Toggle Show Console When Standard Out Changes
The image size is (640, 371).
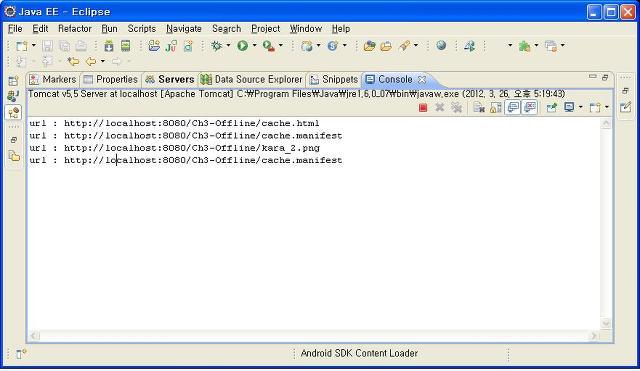[x=513, y=108]
